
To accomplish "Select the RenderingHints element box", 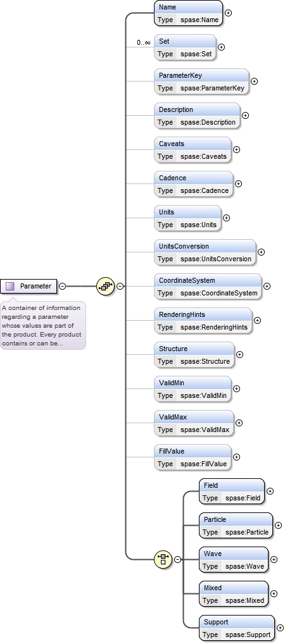I will click(203, 320).
